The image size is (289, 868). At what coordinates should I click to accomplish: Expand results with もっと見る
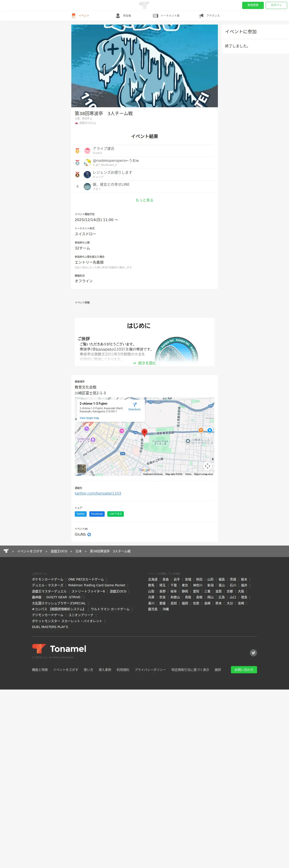[144, 200]
